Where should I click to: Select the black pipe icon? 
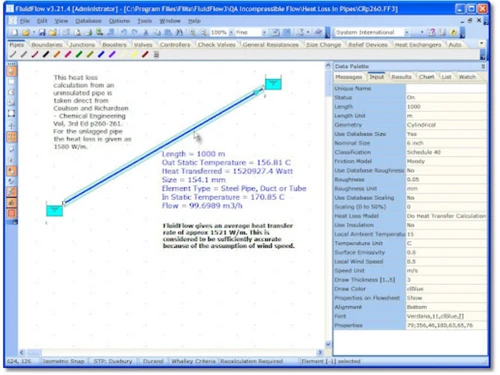click(x=46, y=54)
